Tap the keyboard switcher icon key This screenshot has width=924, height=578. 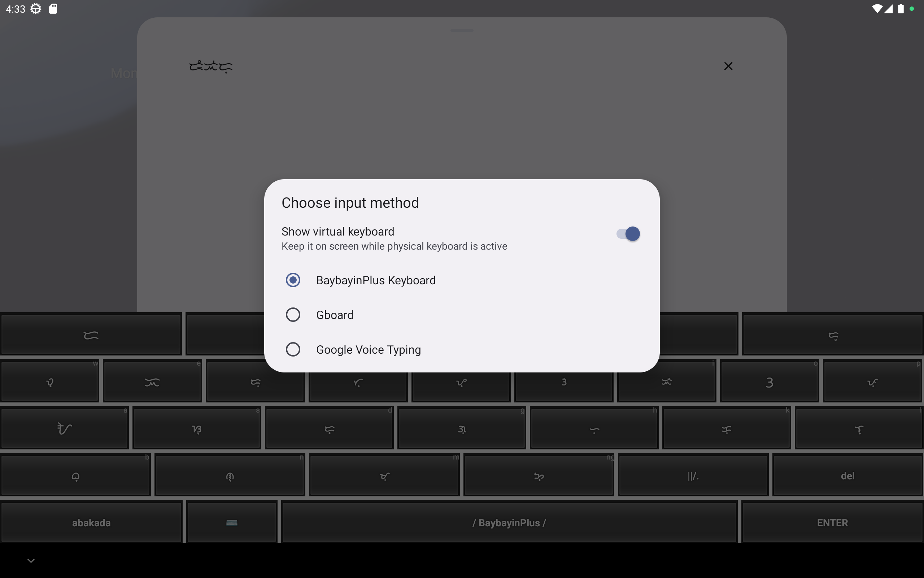pyautogui.click(x=232, y=522)
